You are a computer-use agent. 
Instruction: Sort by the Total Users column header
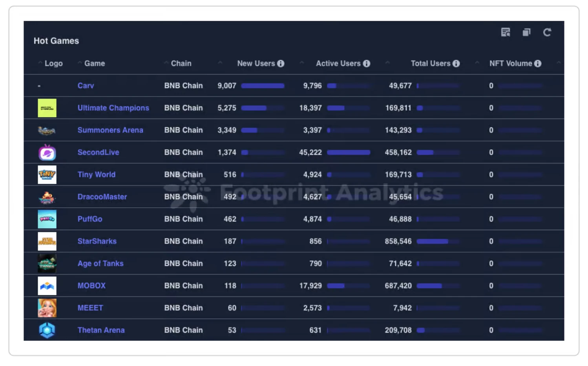[430, 64]
